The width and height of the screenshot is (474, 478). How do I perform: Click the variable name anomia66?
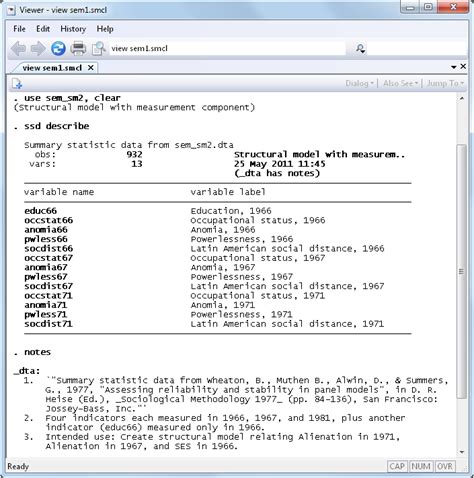(46, 230)
